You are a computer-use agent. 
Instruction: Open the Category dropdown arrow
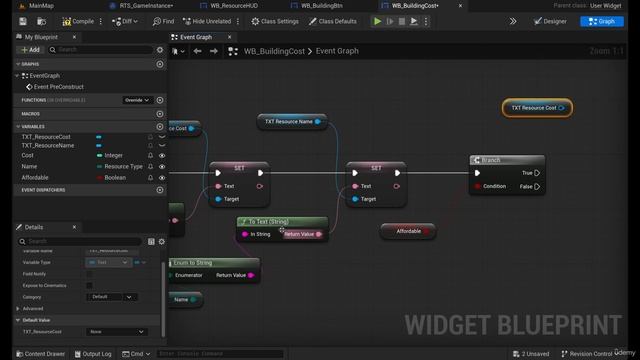coord(129,297)
